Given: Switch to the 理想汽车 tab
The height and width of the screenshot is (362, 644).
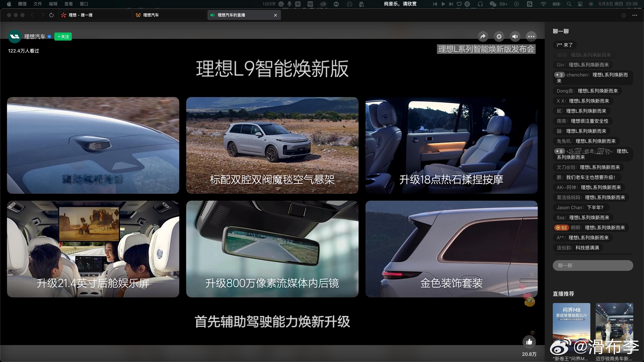Looking at the screenshot, I should click(x=170, y=15).
